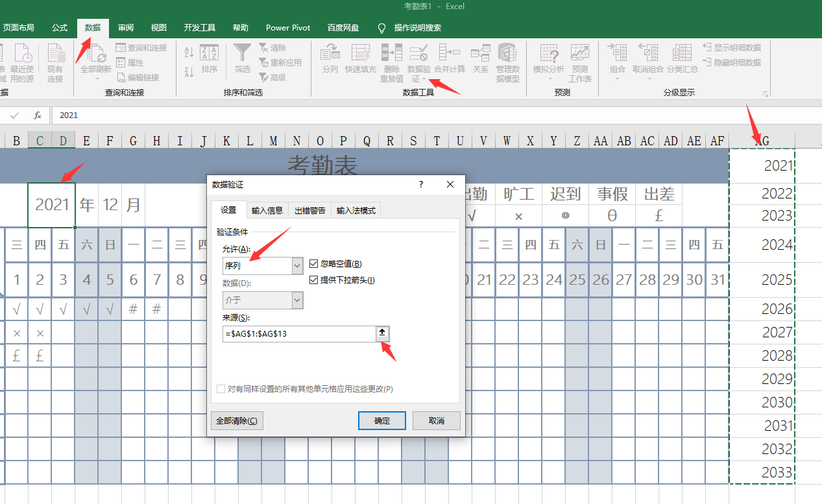Click the 考勤表 title cell
The image size is (822, 504).
(x=322, y=166)
